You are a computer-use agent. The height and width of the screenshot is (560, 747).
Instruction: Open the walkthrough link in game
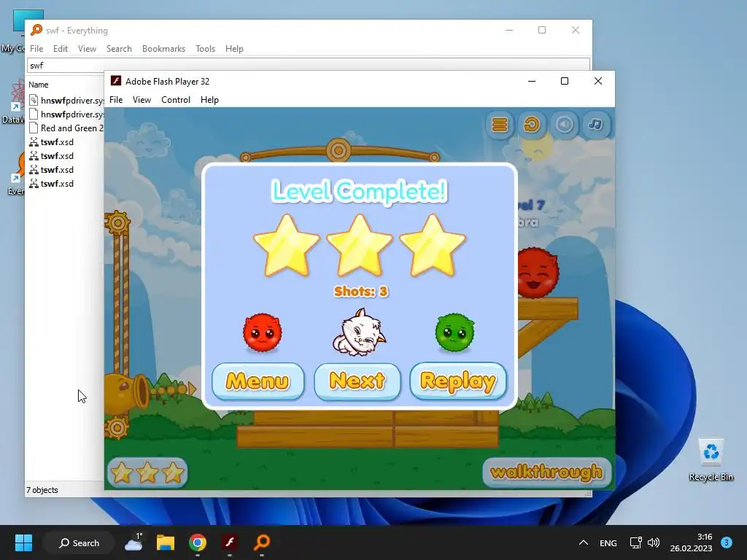[x=547, y=472]
